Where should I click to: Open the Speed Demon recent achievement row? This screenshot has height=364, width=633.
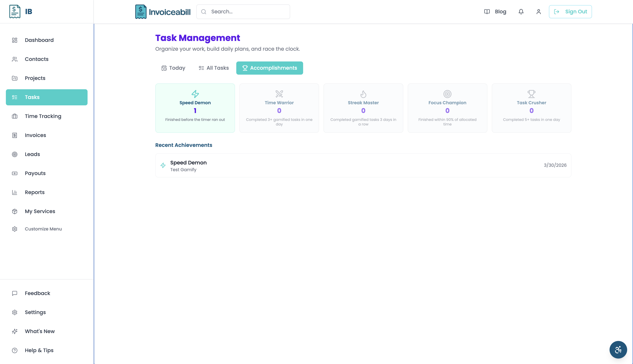coord(363,166)
